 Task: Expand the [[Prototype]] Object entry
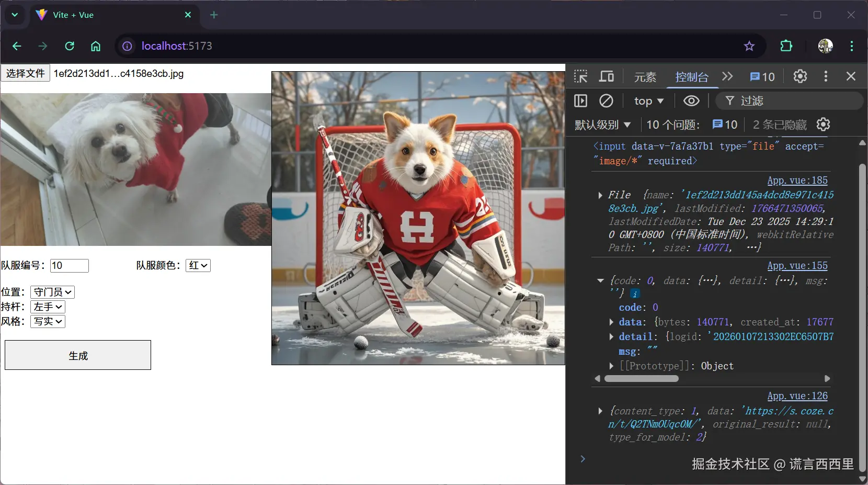click(611, 366)
